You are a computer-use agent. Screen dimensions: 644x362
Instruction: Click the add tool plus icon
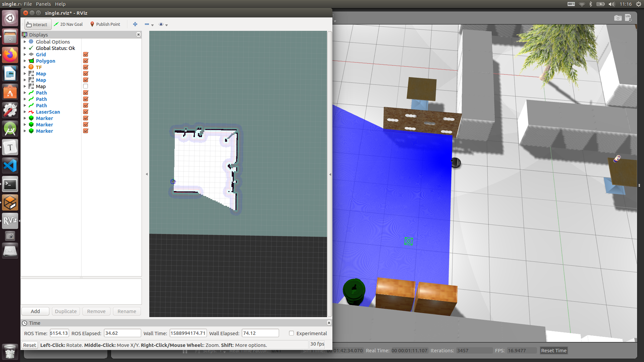(135, 24)
